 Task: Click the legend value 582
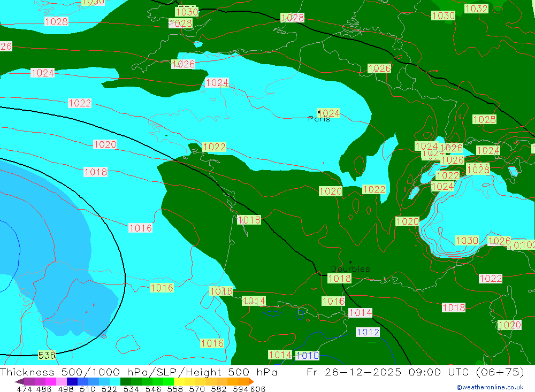219,389
